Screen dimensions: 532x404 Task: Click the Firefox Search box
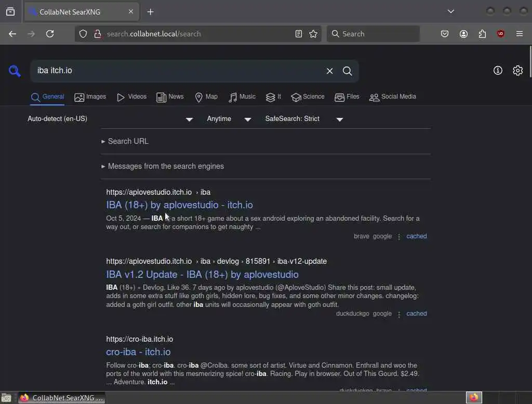(373, 34)
